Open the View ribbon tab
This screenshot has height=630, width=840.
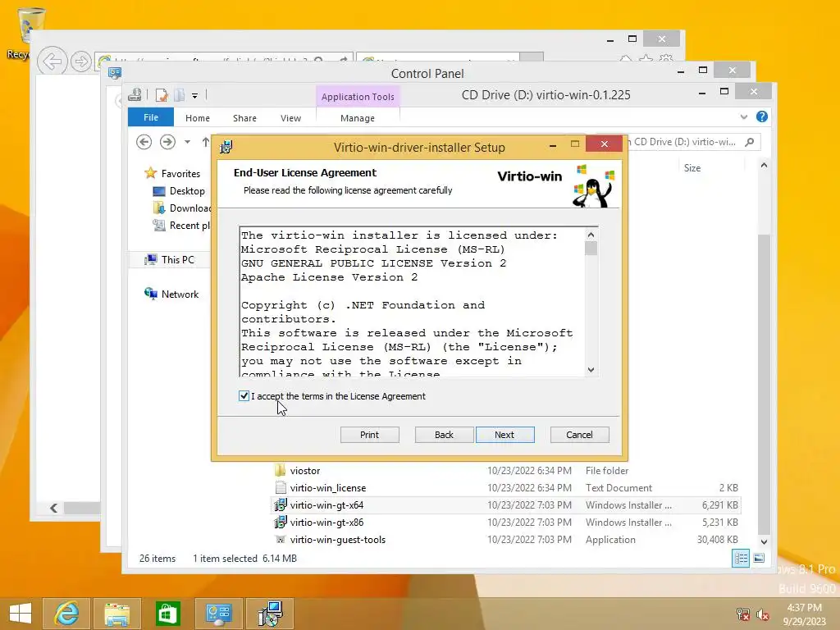(291, 118)
